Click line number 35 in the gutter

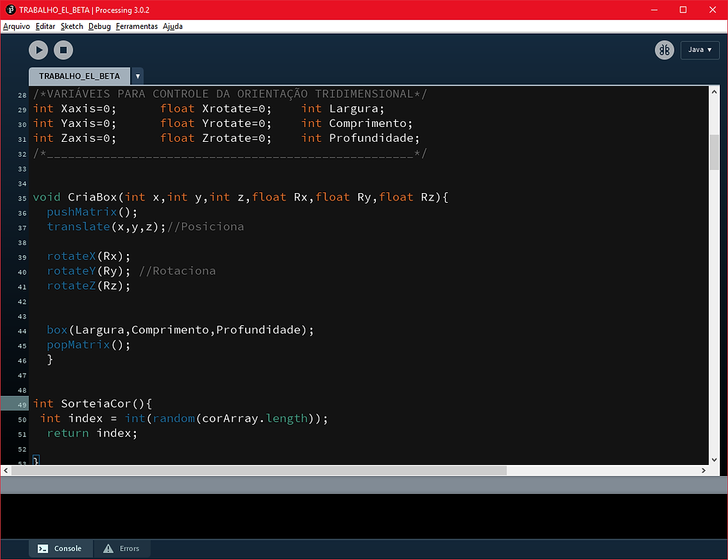(x=22, y=198)
